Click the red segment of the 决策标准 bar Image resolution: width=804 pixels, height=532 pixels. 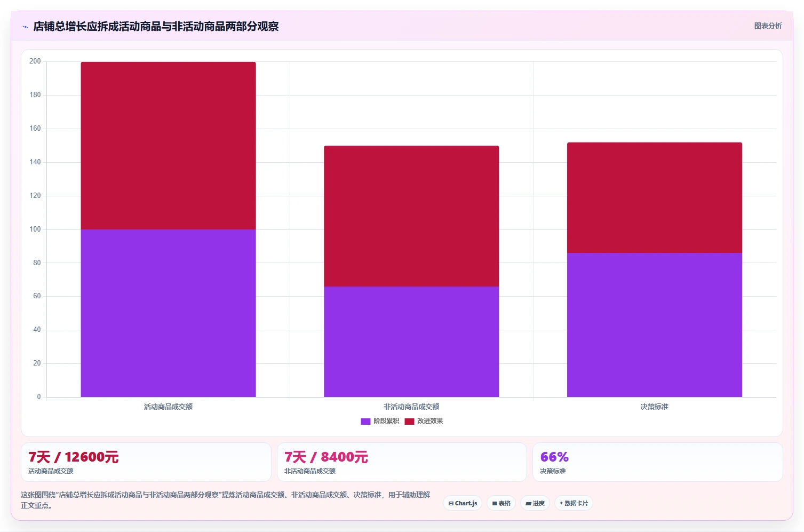click(655, 197)
